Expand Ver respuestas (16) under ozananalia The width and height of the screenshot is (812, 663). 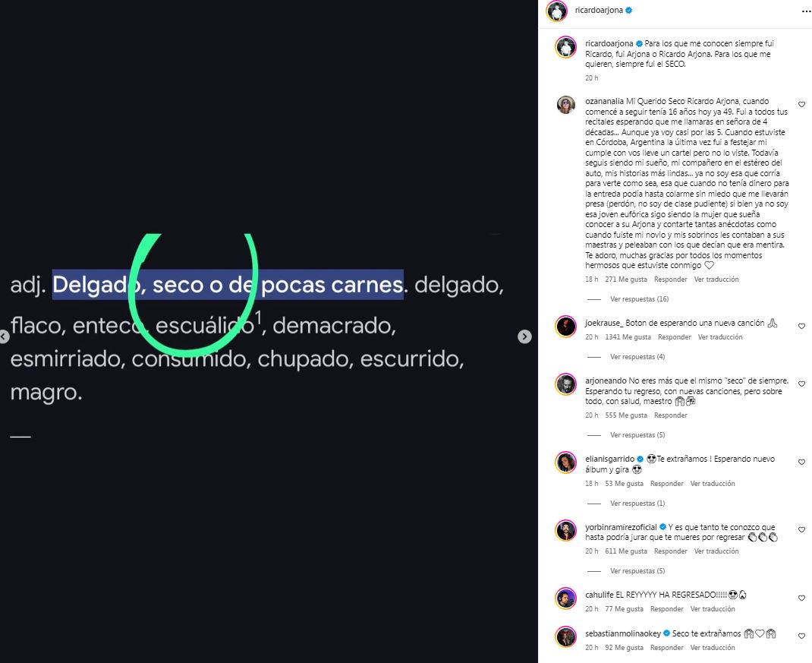(x=639, y=299)
